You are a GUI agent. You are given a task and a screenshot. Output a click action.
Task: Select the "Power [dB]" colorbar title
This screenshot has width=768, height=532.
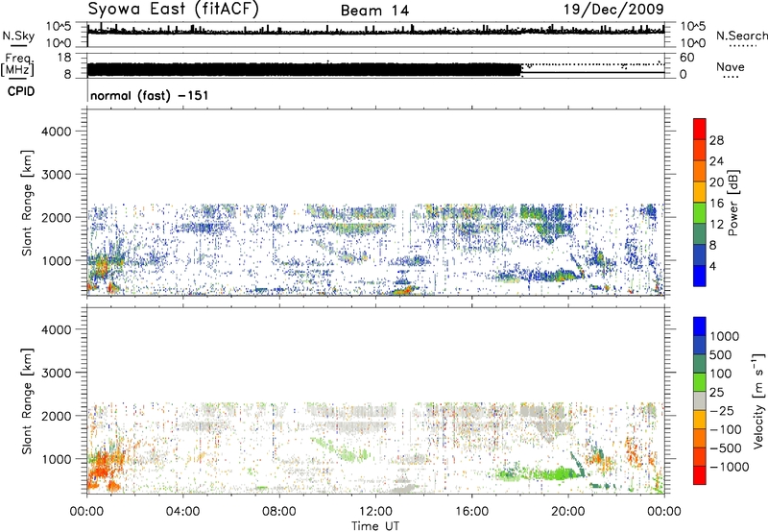pos(733,203)
